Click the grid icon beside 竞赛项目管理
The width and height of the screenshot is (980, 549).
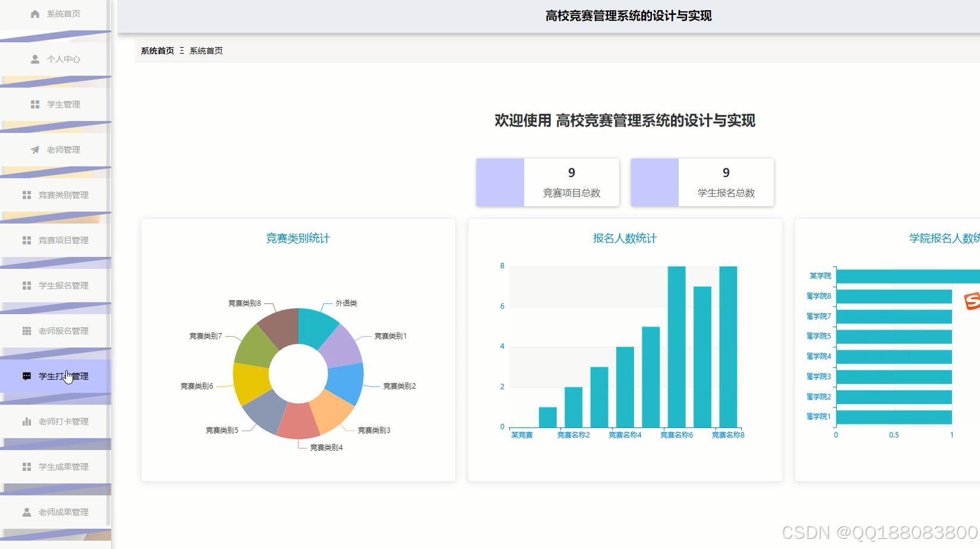point(26,240)
